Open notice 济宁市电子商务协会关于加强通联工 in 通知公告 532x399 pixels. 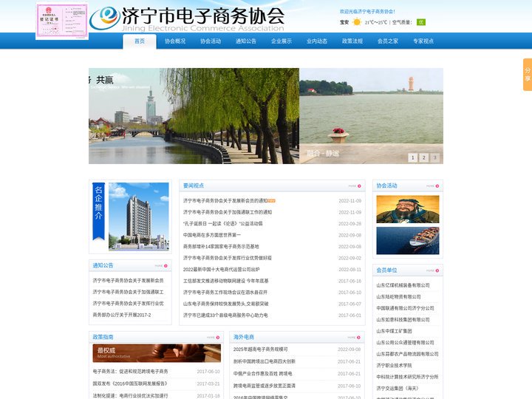(x=128, y=292)
